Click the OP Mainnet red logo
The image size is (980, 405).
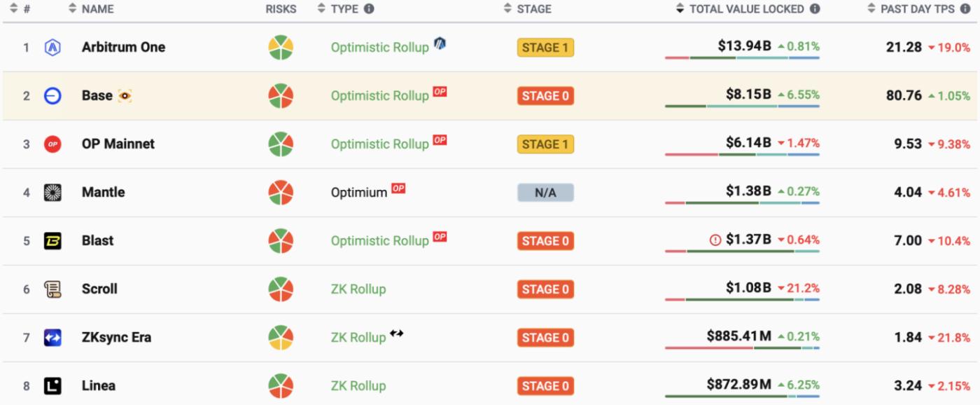coord(52,144)
